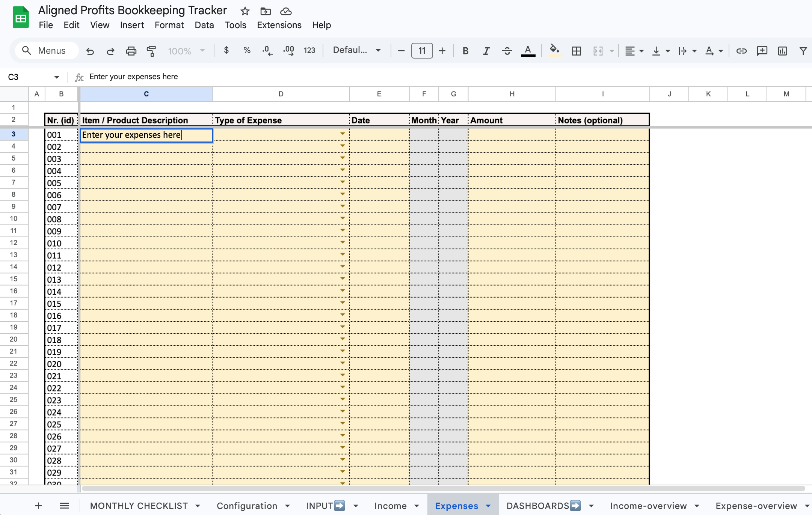The height and width of the screenshot is (515, 812).
Task: Open the fill color picker
Action: (x=554, y=50)
